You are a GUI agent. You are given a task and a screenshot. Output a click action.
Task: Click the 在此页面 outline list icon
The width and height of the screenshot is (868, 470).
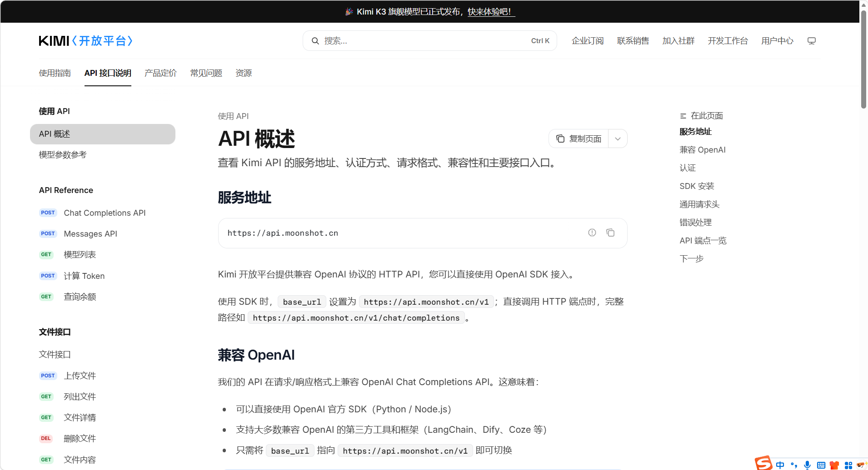[683, 116]
